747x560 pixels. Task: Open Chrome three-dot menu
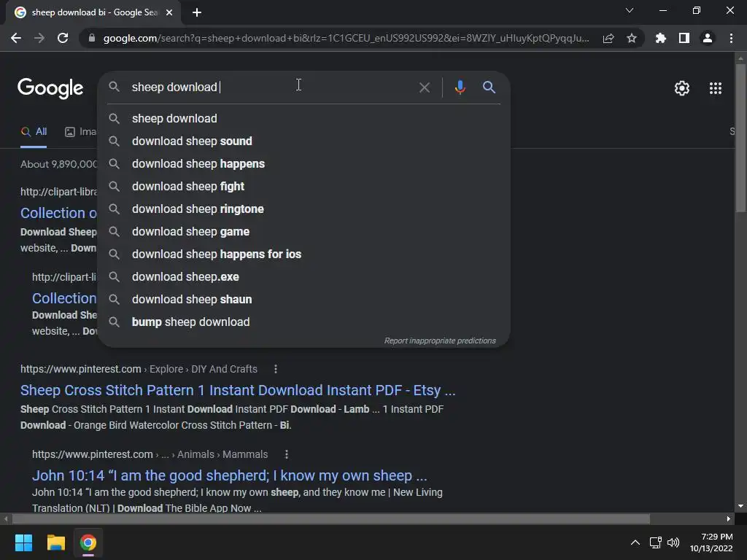(x=731, y=38)
